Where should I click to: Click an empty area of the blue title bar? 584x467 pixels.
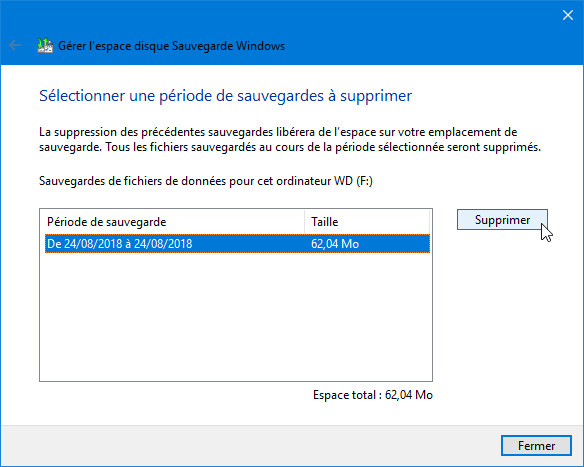click(x=410, y=34)
